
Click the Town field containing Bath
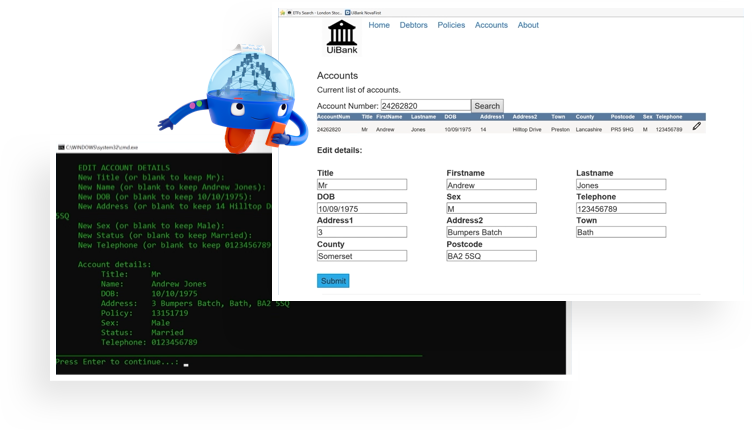click(x=620, y=232)
